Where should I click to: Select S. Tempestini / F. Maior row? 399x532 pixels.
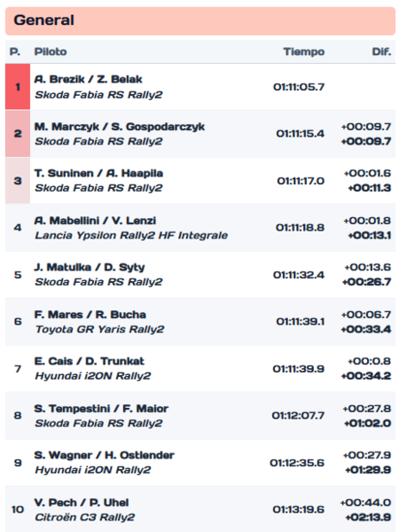(x=200, y=416)
